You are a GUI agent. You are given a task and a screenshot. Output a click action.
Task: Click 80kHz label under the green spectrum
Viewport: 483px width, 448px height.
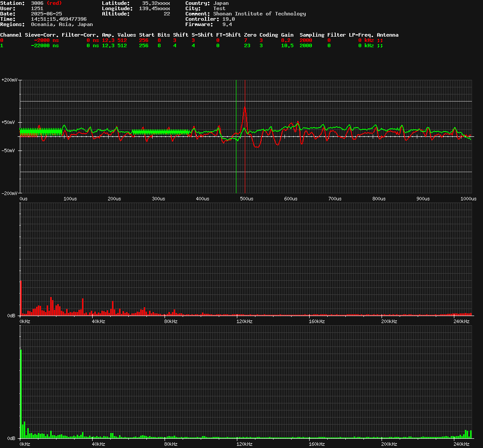point(171,444)
